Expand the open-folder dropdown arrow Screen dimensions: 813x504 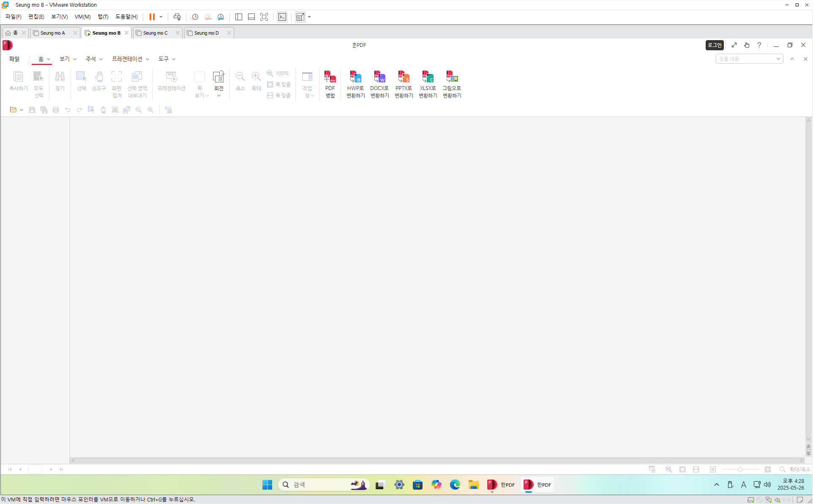22,110
